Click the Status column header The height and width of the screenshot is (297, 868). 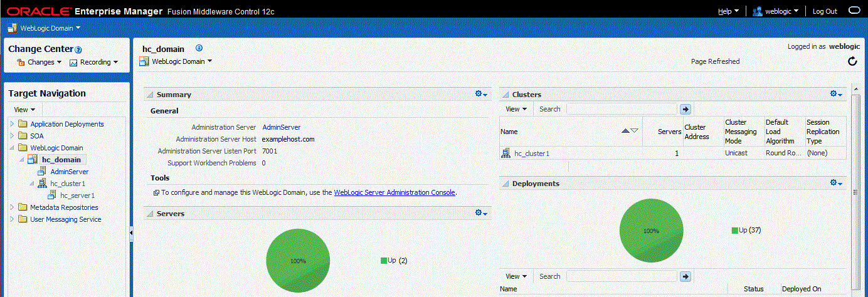coord(753,289)
